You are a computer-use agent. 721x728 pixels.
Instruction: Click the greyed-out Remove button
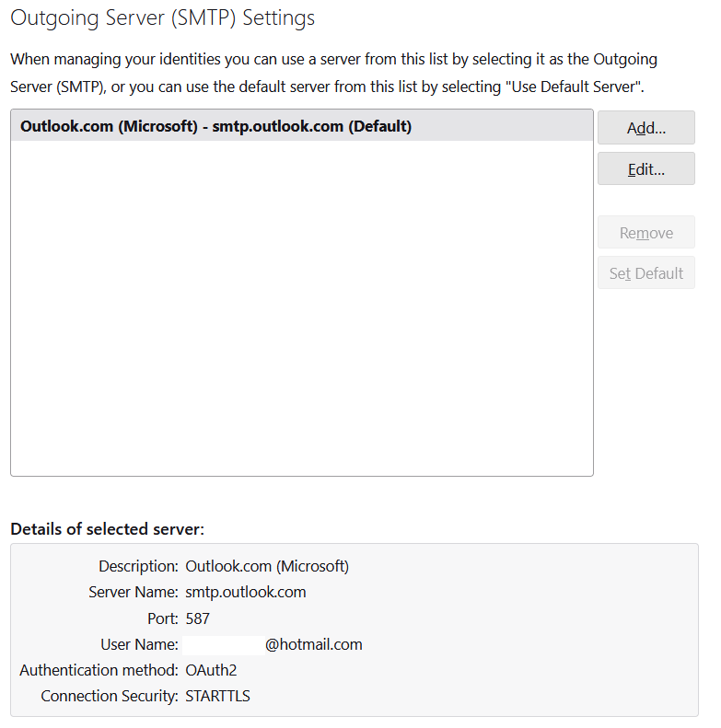pos(645,232)
